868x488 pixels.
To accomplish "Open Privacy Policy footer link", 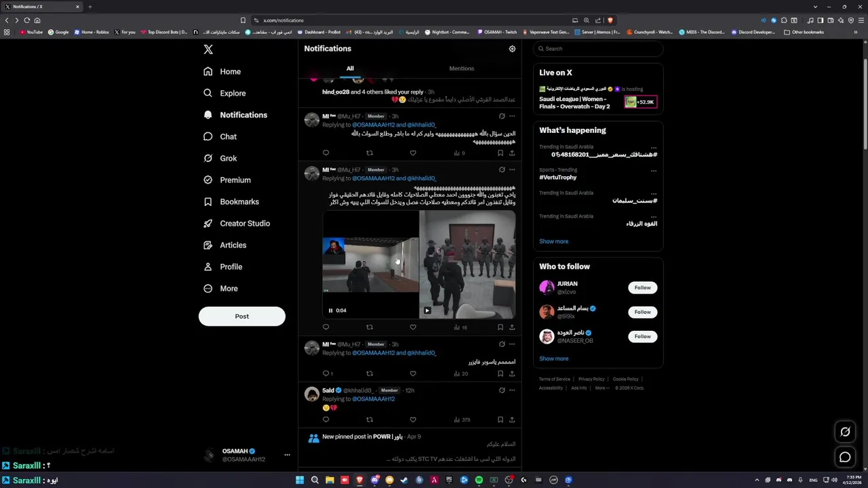I will (x=591, y=379).
